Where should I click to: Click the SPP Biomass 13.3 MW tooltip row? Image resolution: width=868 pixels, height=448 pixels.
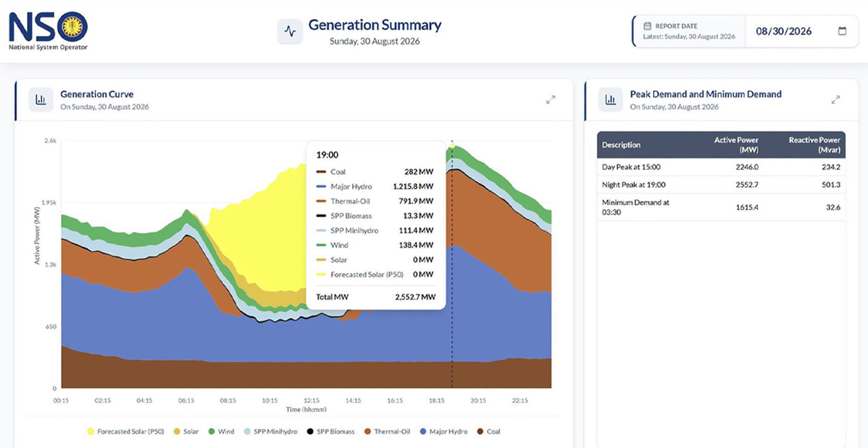[x=375, y=216]
